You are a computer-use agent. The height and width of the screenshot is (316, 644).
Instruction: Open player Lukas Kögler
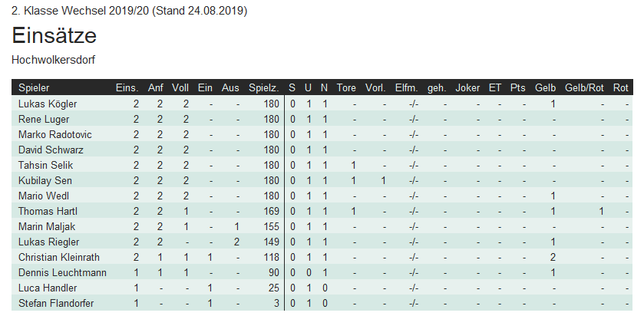tap(48, 104)
